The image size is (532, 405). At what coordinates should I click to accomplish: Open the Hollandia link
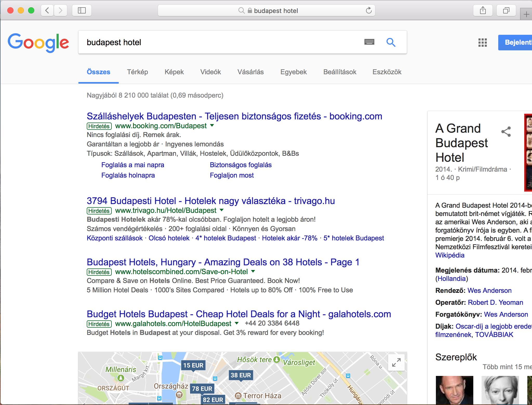point(452,279)
